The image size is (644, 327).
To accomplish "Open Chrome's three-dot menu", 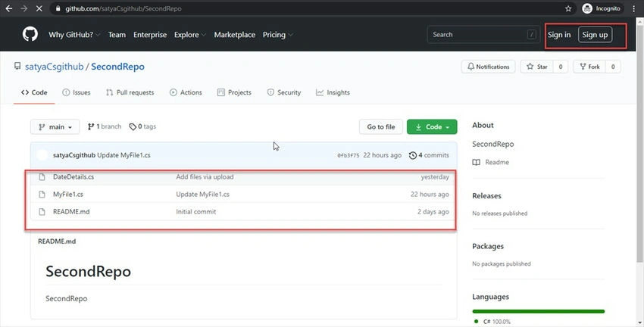I will [x=633, y=8].
